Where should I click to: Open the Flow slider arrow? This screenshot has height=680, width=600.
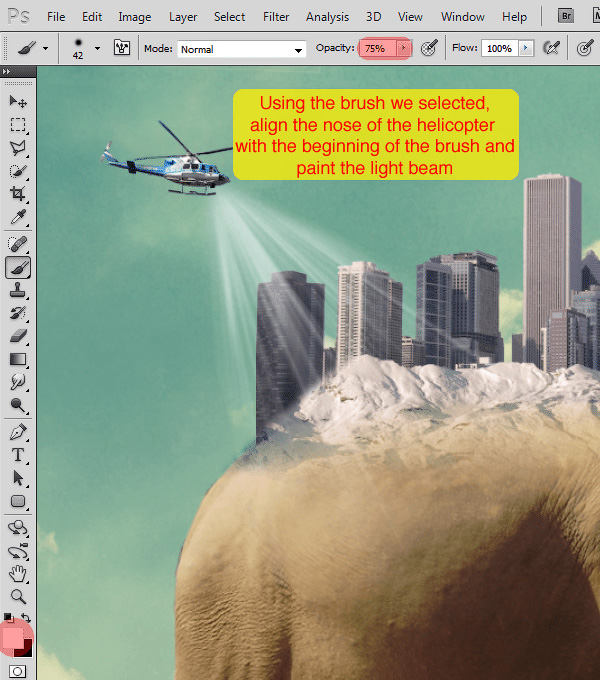pyautogui.click(x=526, y=48)
